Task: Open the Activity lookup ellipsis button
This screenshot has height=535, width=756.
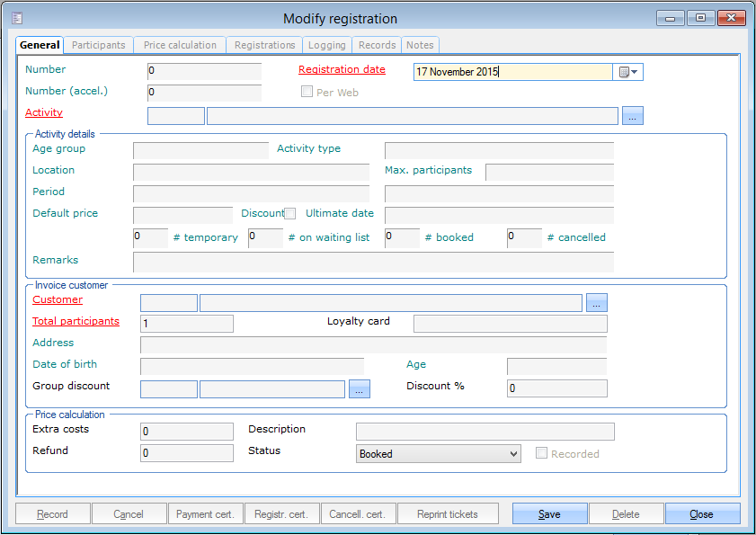Action: tap(633, 116)
